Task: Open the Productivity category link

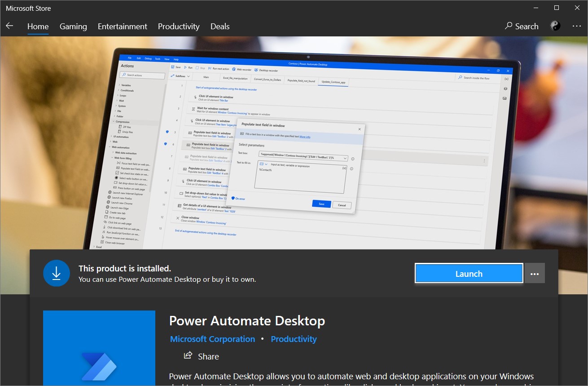Action: click(x=294, y=339)
